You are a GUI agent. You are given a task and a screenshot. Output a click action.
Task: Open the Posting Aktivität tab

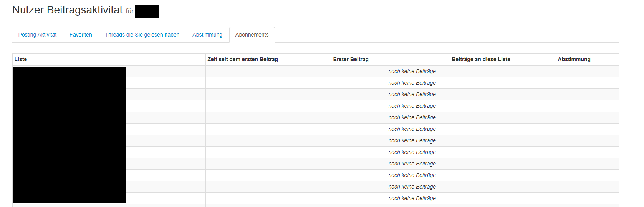[37, 35]
